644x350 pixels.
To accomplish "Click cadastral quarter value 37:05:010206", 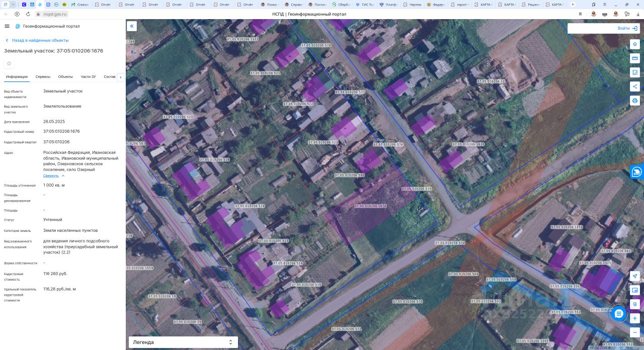I will click(56, 142).
